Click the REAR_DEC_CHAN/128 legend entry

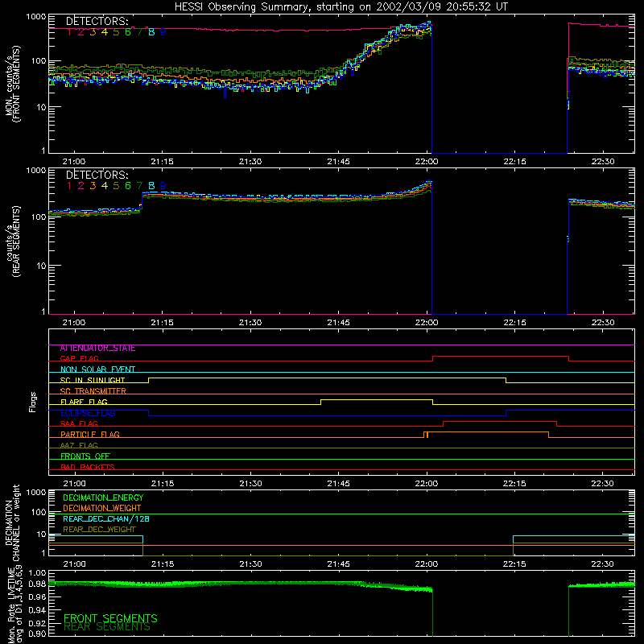point(106,519)
